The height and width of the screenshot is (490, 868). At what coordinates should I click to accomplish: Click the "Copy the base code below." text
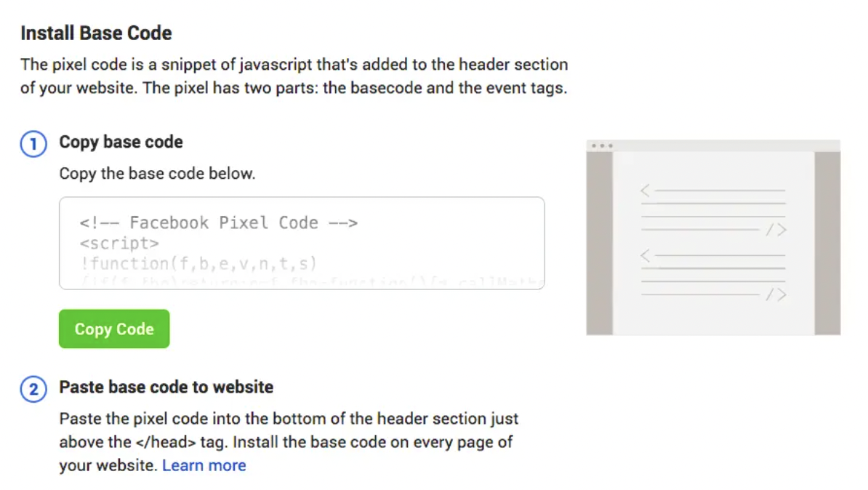coord(157,174)
